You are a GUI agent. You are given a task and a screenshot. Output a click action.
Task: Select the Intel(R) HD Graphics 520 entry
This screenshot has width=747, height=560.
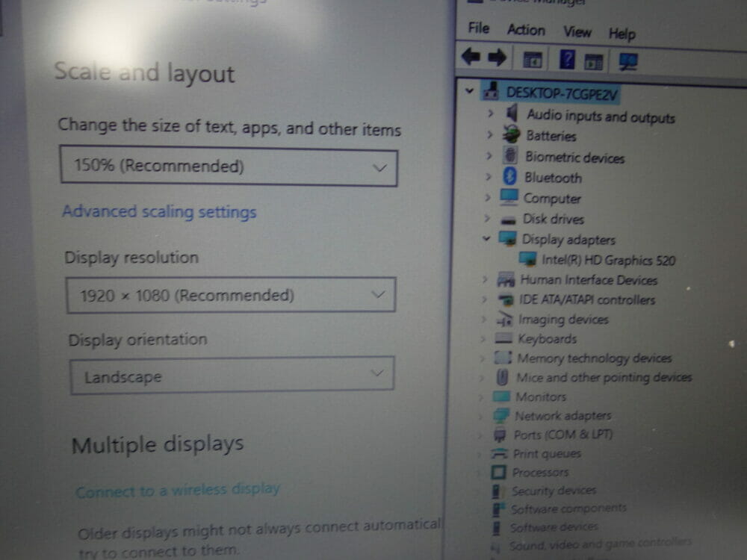[608, 260]
